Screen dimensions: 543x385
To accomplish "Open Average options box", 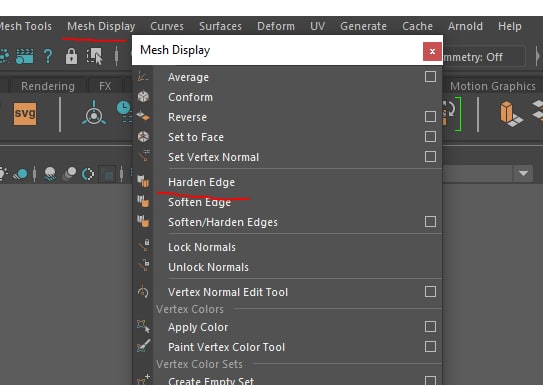I will (430, 77).
